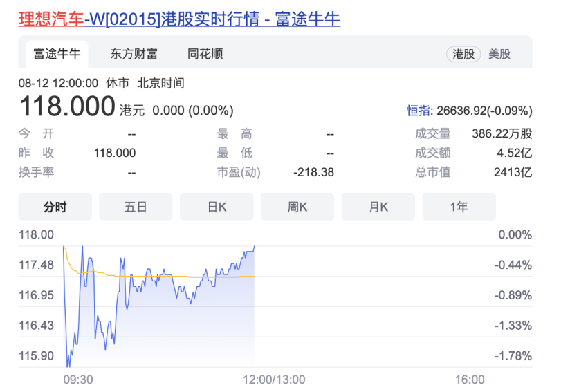Open the 理想汽车-W 港股实时行情 title link
Image resolution: width=561 pixels, height=392 pixels.
(179, 19)
